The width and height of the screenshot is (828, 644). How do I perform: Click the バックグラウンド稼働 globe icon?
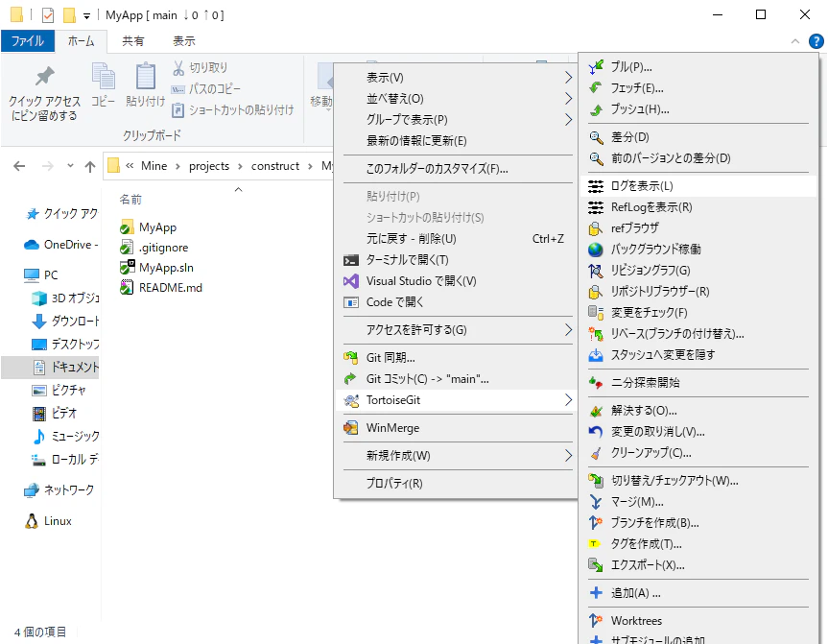point(596,250)
